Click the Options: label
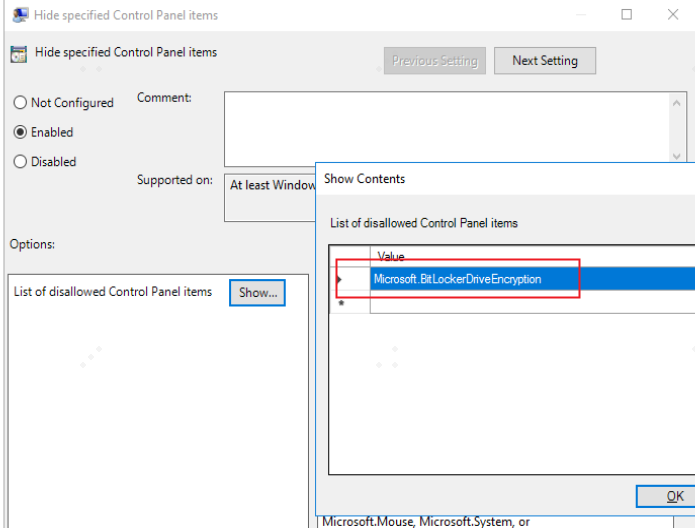This screenshot has height=528, width=695. click(32, 244)
